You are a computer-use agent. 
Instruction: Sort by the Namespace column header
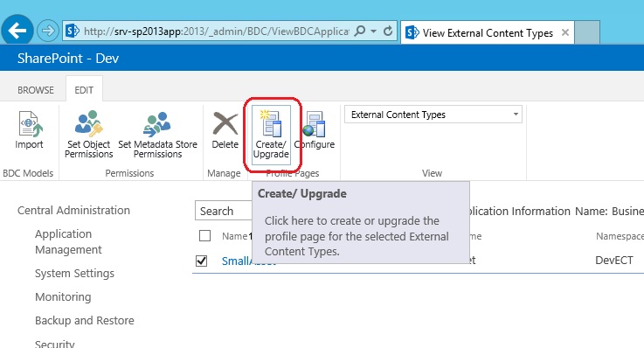620,236
